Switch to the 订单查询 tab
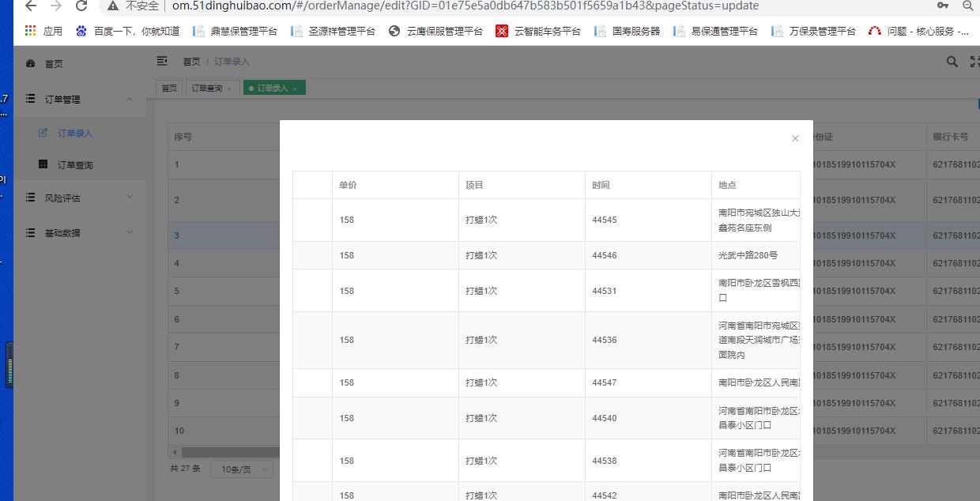Image resolution: width=980 pixels, height=501 pixels. tap(206, 89)
